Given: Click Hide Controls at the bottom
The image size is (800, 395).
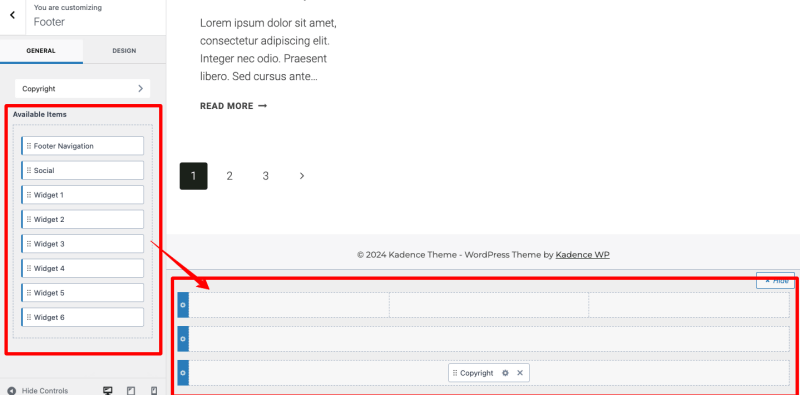Looking at the screenshot, I should point(38,390).
